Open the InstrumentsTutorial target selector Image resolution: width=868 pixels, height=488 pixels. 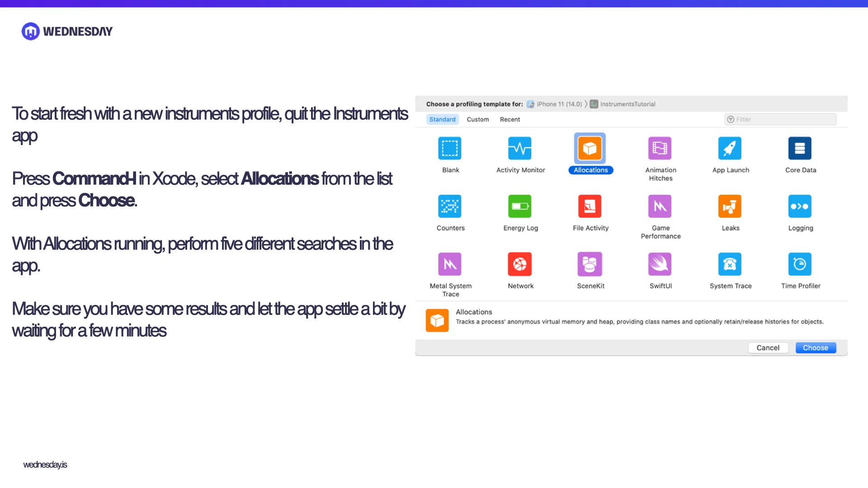click(x=623, y=104)
